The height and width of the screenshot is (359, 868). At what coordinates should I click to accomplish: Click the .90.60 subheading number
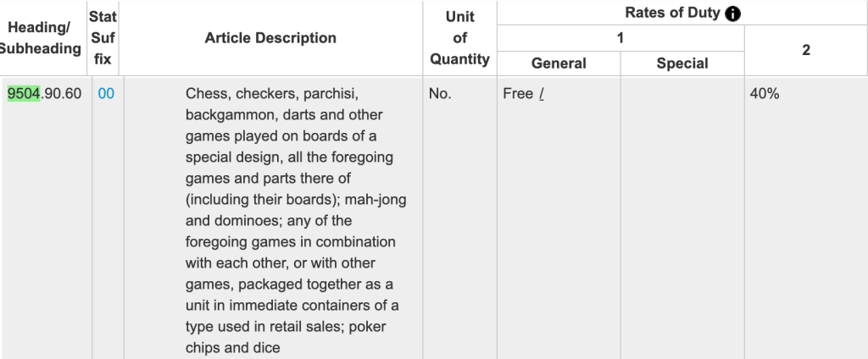(x=61, y=94)
